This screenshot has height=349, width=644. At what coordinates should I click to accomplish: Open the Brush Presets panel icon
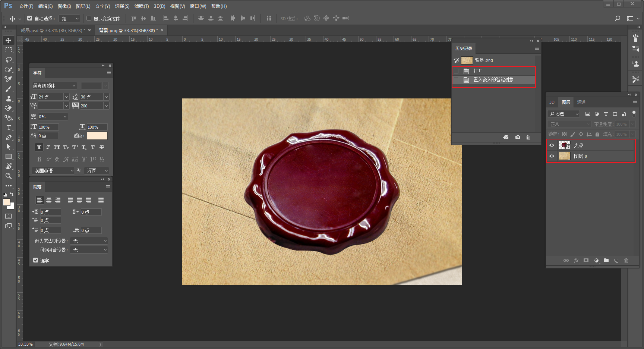click(635, 38)
